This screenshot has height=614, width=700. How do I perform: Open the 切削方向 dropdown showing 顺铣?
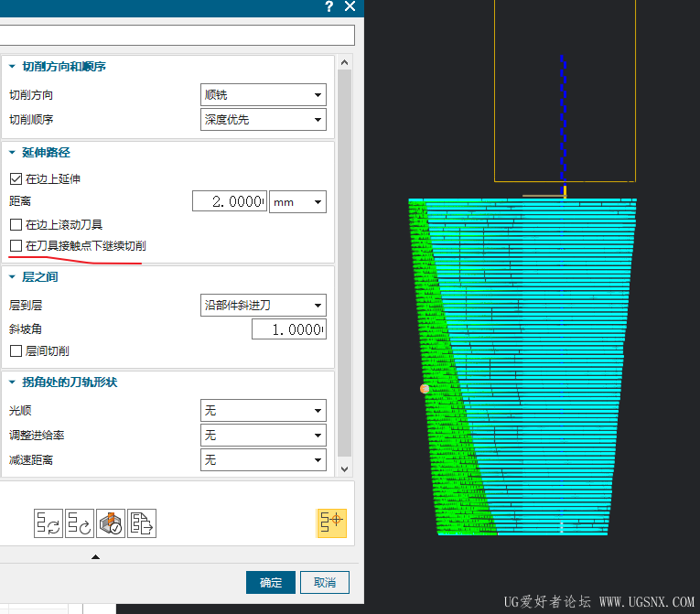coord(264,94)
